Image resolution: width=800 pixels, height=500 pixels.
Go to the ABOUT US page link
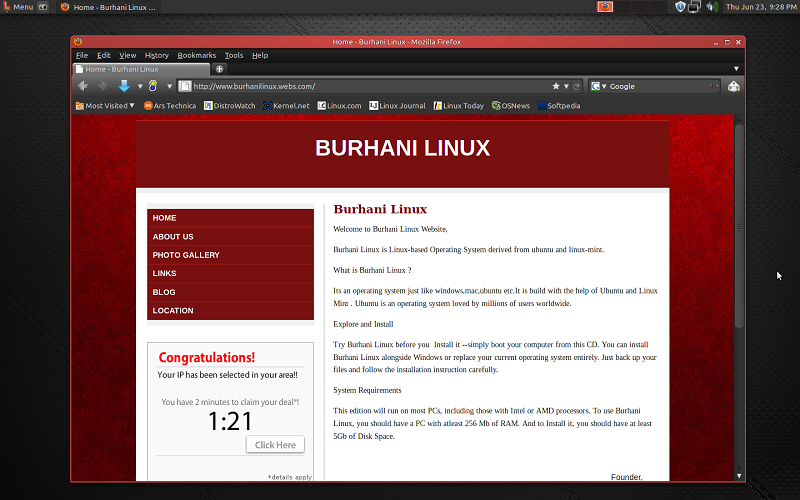(x=173, y=237)
